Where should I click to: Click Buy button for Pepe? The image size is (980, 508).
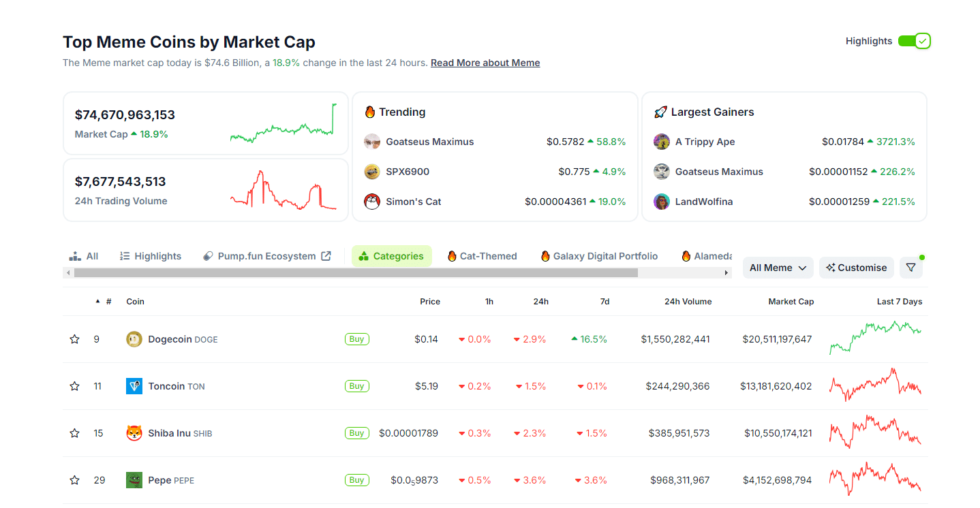(x=357, y=480)
